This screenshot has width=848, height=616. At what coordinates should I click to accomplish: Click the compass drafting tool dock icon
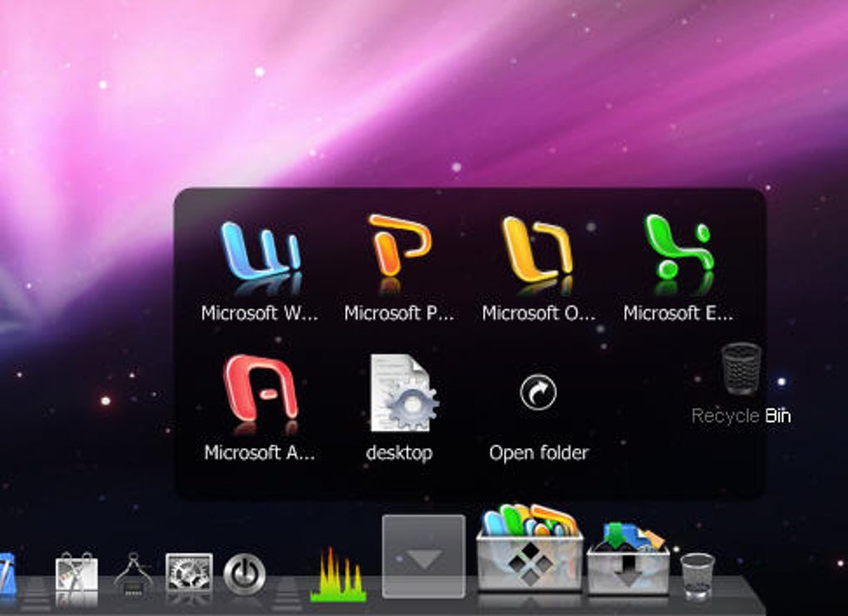pos(132,574)
